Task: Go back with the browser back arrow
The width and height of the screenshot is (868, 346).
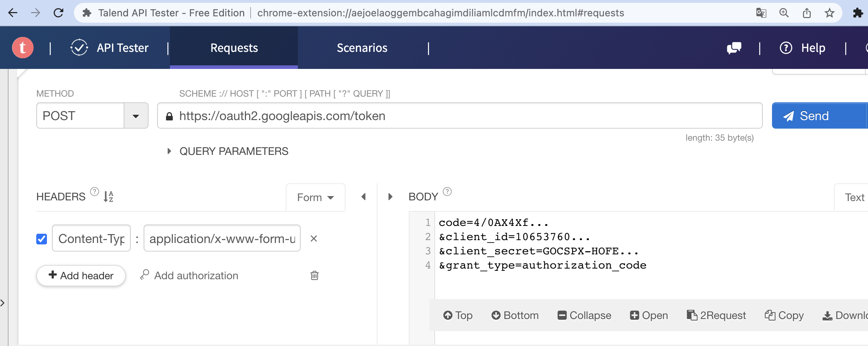Action: (x=13, y=13)
